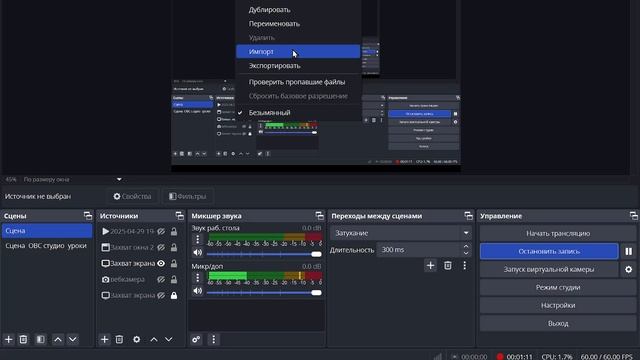
Task: Choose Дублировать in context menu
Action: 298,10
